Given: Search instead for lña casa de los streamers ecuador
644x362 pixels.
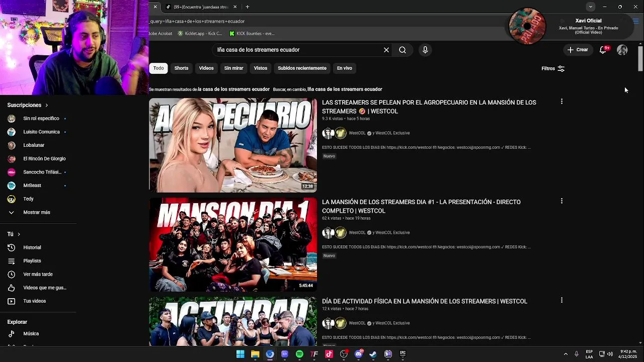Looking at the screenshot, I should coord(345,89).
